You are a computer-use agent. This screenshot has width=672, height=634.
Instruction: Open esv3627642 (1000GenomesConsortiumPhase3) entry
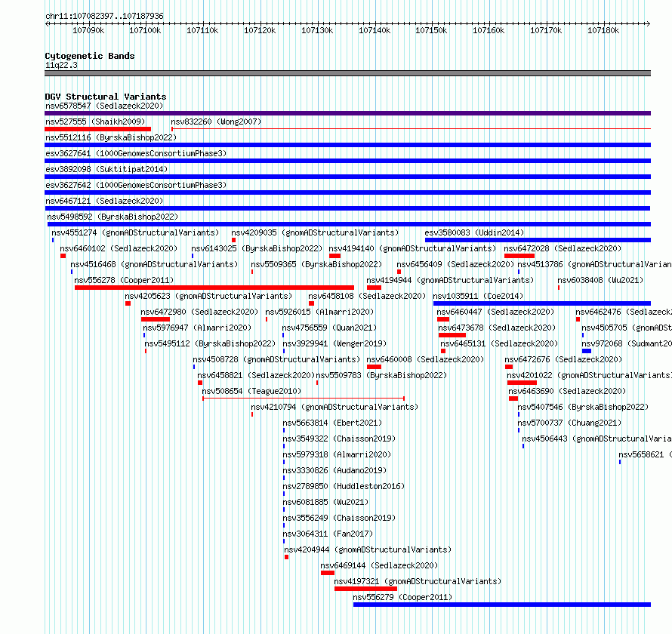click(x=136, y=185)
